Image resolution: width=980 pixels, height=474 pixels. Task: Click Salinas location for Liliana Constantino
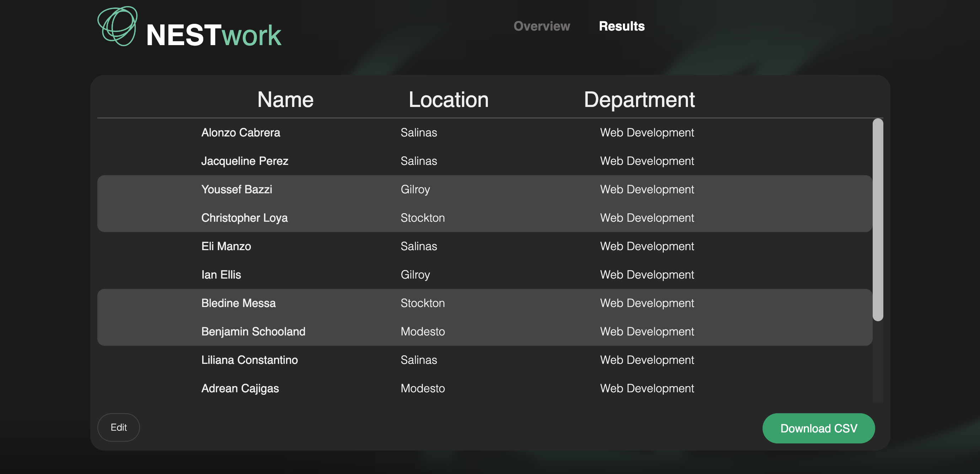419,360
